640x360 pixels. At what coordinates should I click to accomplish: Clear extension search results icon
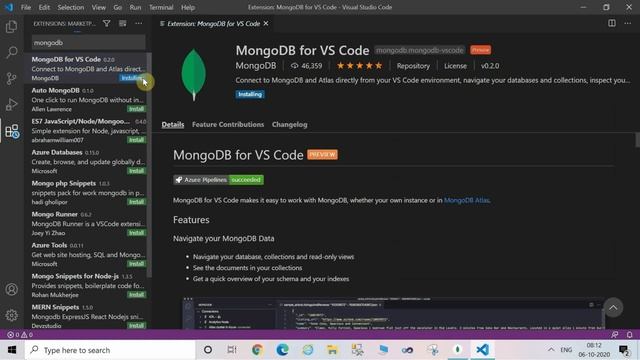tap(122, 24)
